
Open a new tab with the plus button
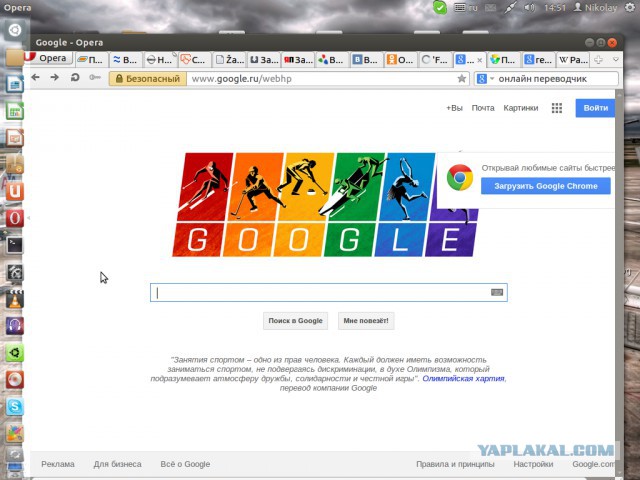(598, 60)
